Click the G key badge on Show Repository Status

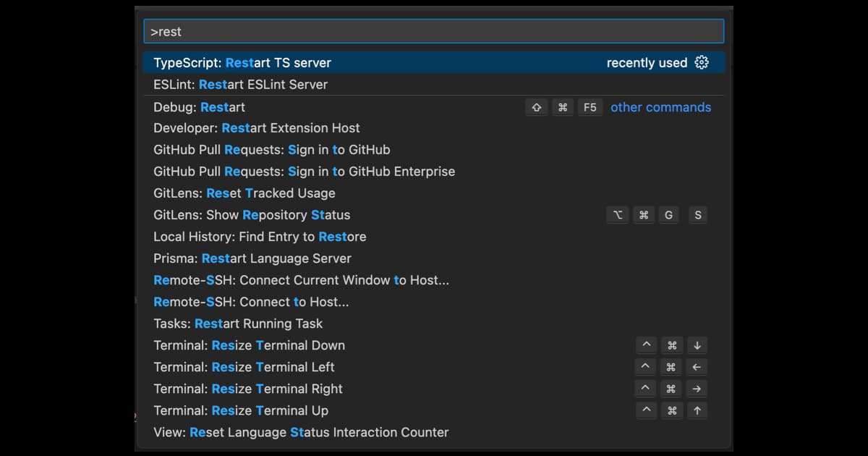click(668, 215)
